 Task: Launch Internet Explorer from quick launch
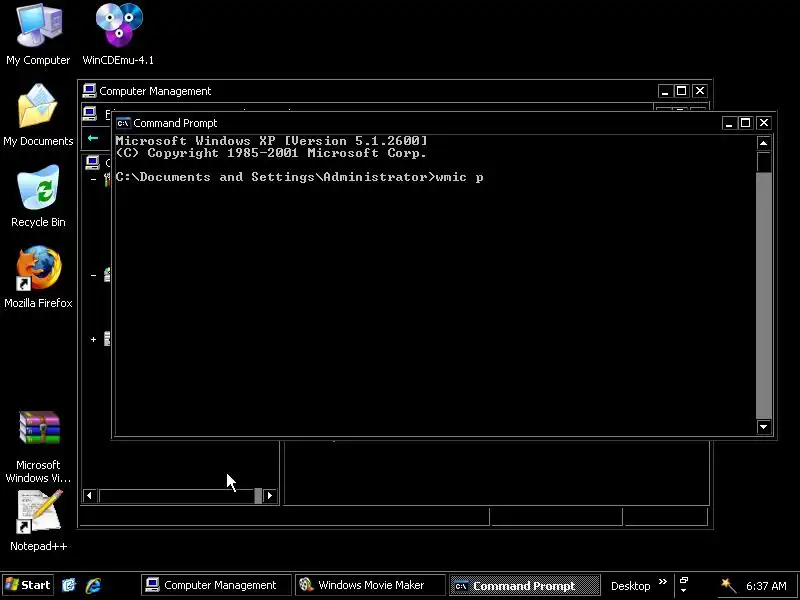(94, 585)
